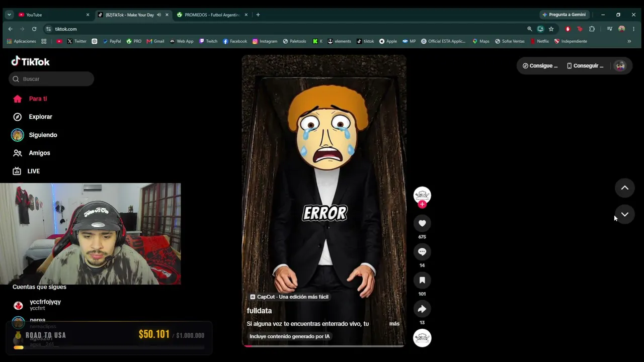Click the "Incluye contenido generado por IA" label
This screenshot has height=362, width=644.
[290, 336]
